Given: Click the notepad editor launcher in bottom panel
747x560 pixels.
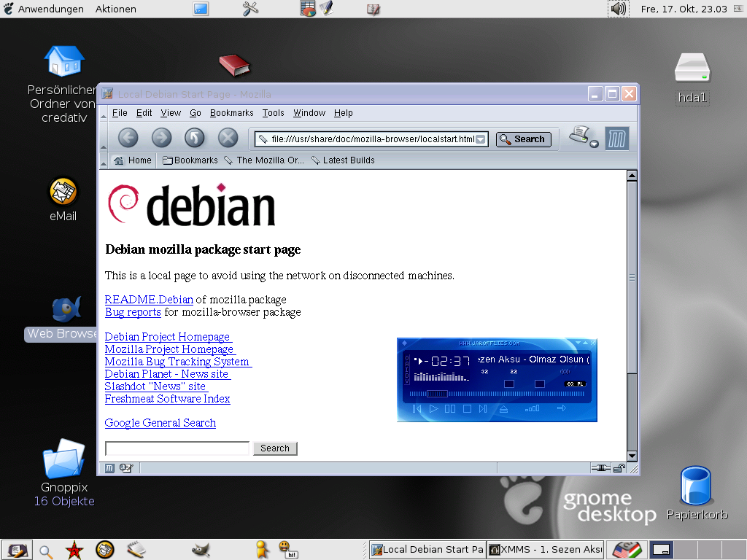Looking at the screenshot, I should (x=136, y=550).
